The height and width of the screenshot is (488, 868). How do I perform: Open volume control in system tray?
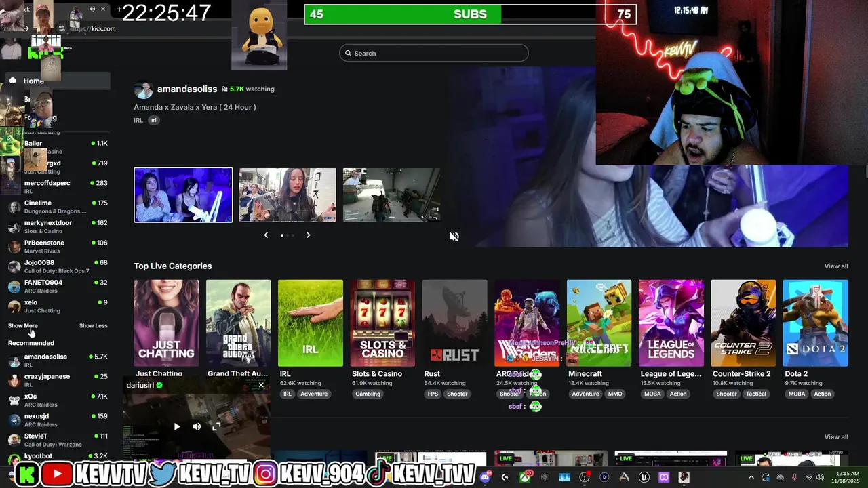click(x=821, y=477)
